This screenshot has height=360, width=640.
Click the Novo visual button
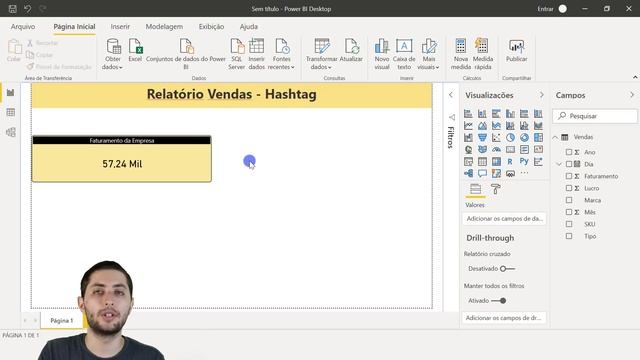(x=382, y=54)
